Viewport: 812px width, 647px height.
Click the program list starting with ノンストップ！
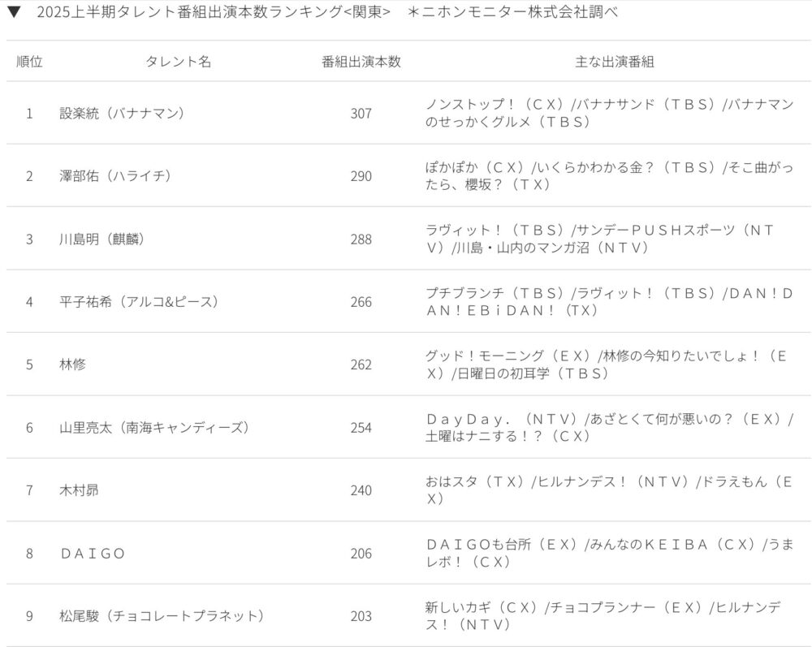pos(609,114)
